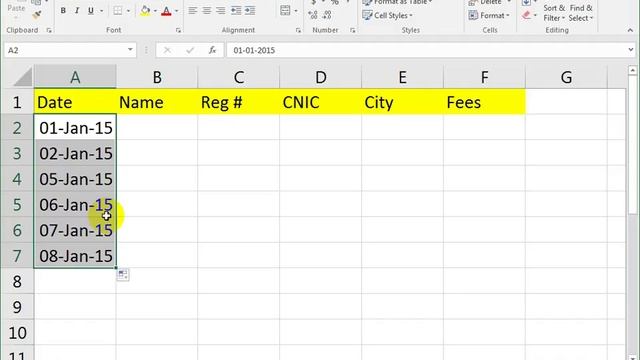Image resolution: width=640 pixels, height=360 pixels.
Task: Open Auto Fill Options button
Action: pos(123,275)
